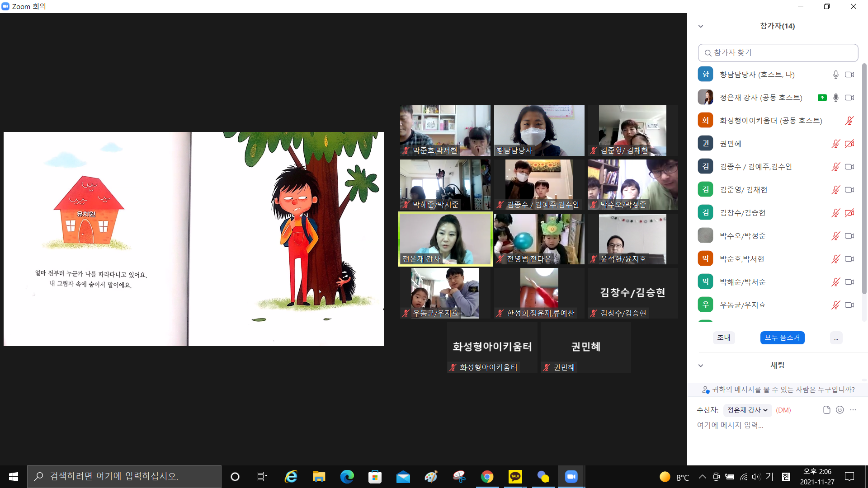Viewport: 868px width, 488px height.
Task: Click muted mic icon for 김준영/ 김채현 row
Action: pyautogui.click(x=836, y=190)
